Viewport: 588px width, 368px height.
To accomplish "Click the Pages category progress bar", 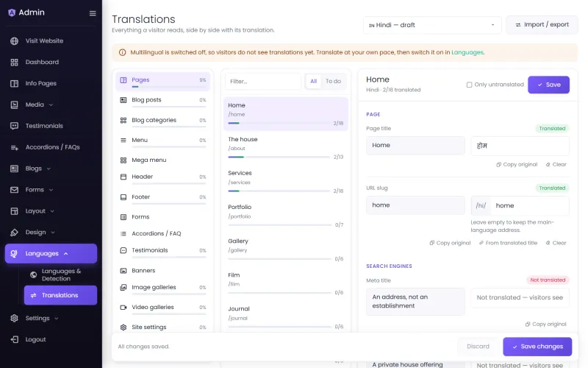I will 169,87.
